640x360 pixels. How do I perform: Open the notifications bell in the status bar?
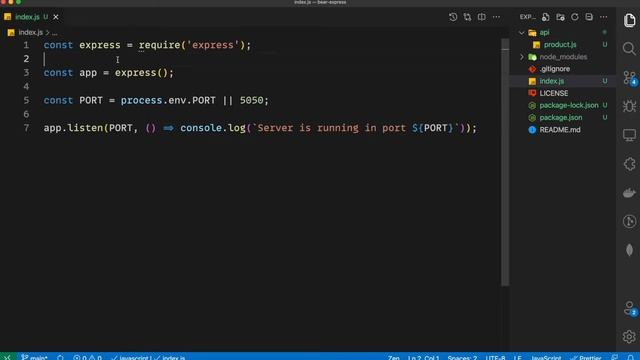(x=630, y=357)
